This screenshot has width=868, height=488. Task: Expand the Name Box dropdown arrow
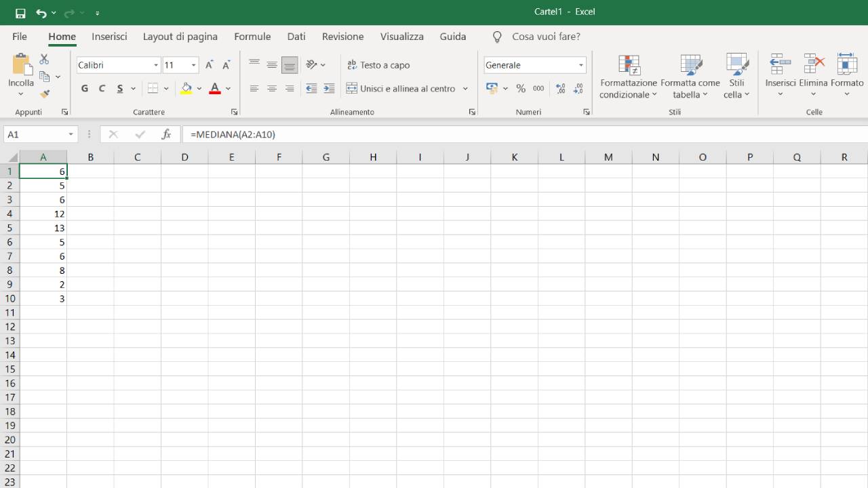[71, 135]
